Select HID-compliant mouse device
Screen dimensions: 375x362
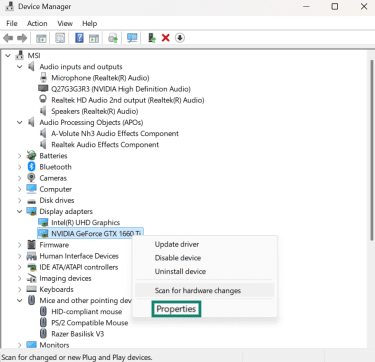pyautogui.click(x=87, y=311)
